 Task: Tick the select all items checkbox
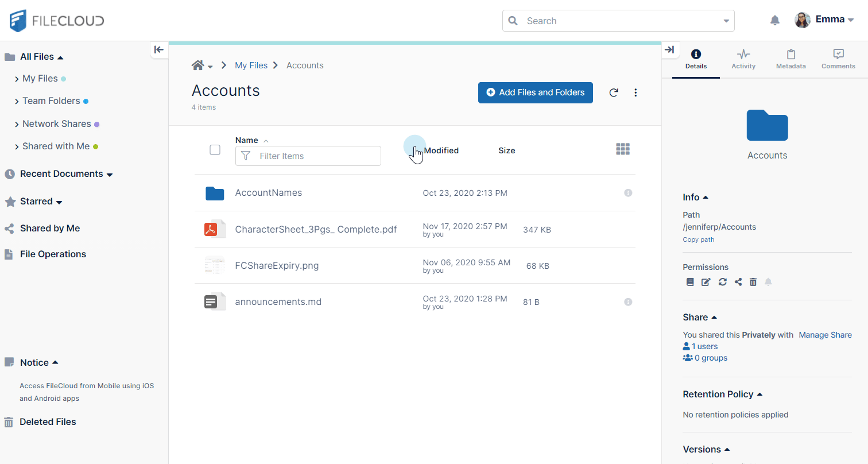click(215, 150)
